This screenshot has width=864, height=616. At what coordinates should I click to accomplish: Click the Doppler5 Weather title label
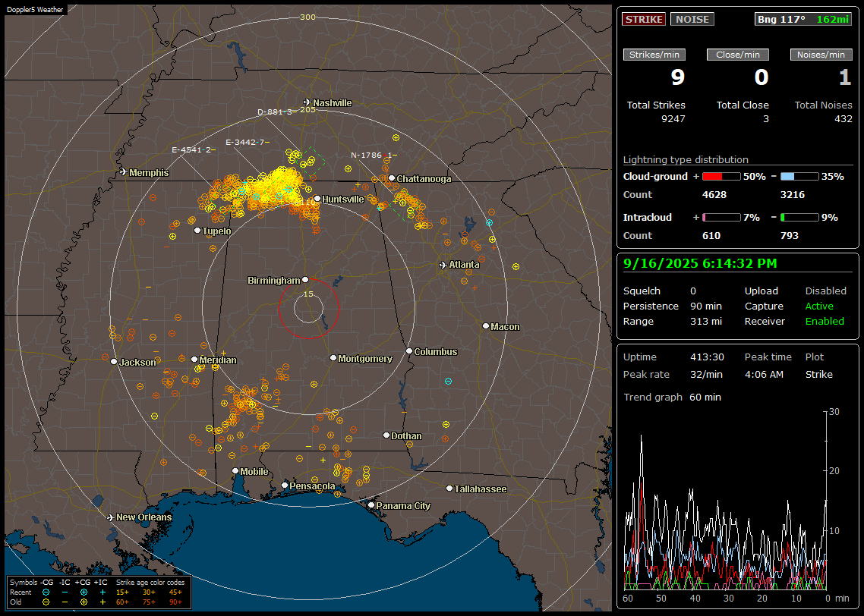pos(35,10)
